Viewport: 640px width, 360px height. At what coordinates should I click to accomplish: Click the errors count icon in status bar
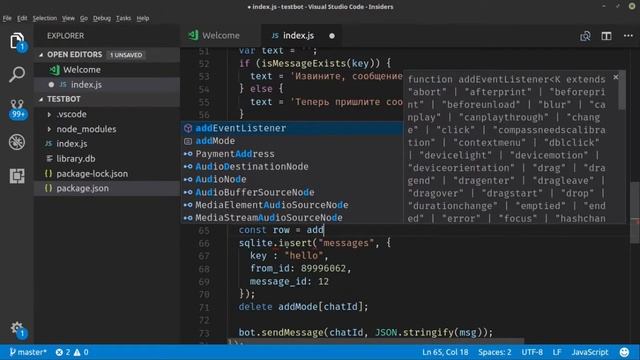point(63,352)
